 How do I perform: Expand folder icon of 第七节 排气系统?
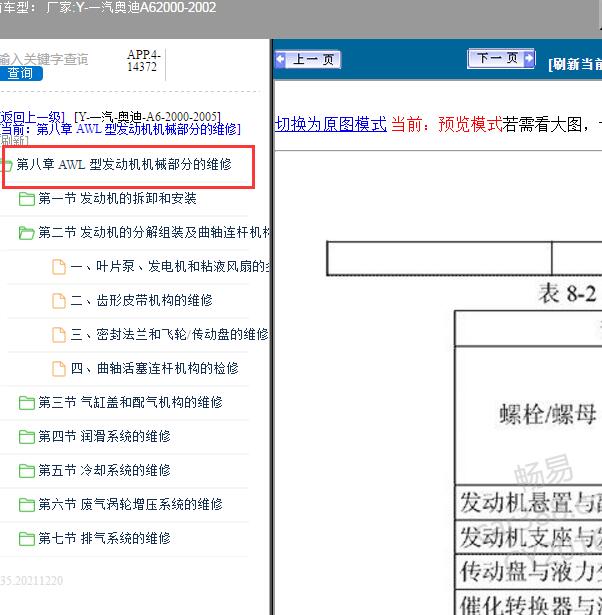click(x=27, y=539)
